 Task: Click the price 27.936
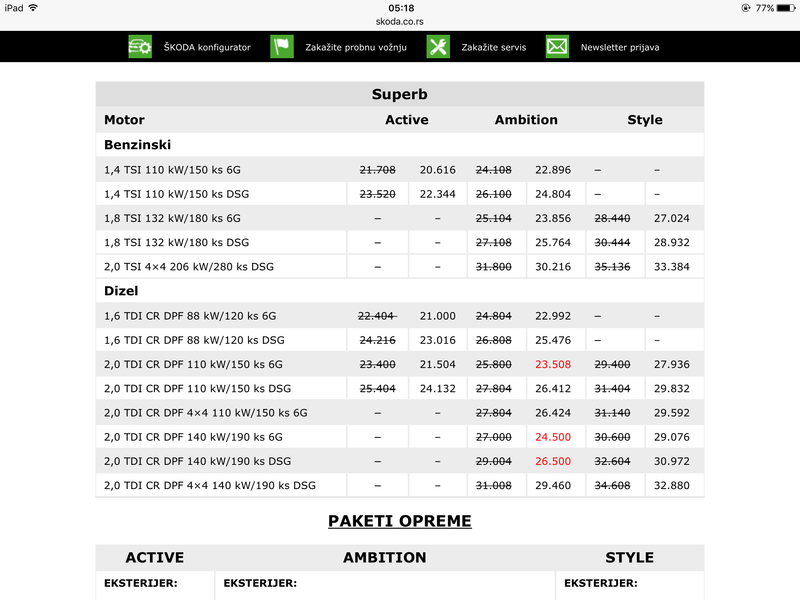(x=672, y=365)
